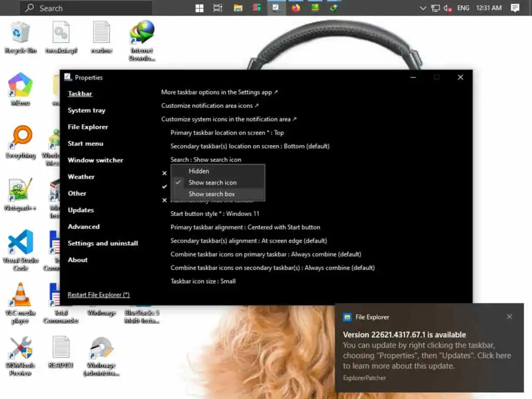Select the DISMTools Preview shortcut

pos(20,356)
